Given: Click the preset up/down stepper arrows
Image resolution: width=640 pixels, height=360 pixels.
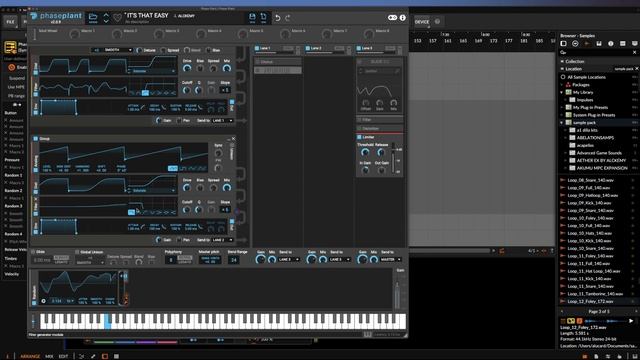Looking at the screenshot, I should (x=106, y=18).
